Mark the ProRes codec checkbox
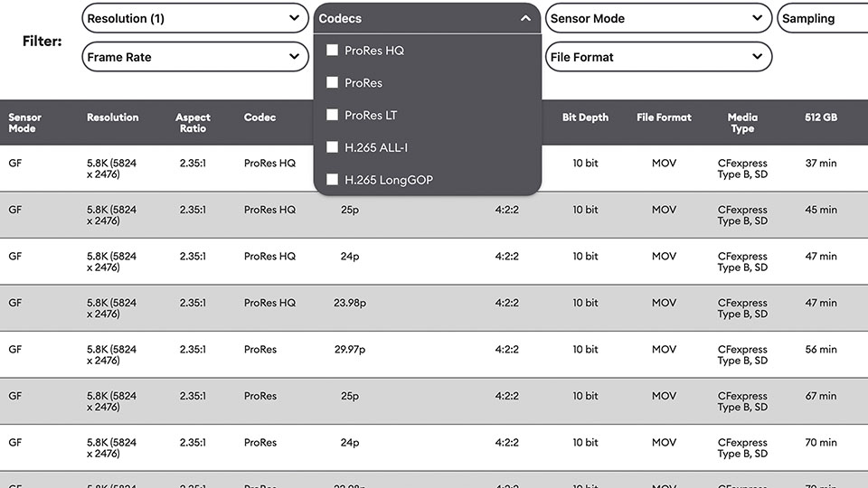Image resolution: width=868 pixels, height=488 pixels. click(332, 82)
